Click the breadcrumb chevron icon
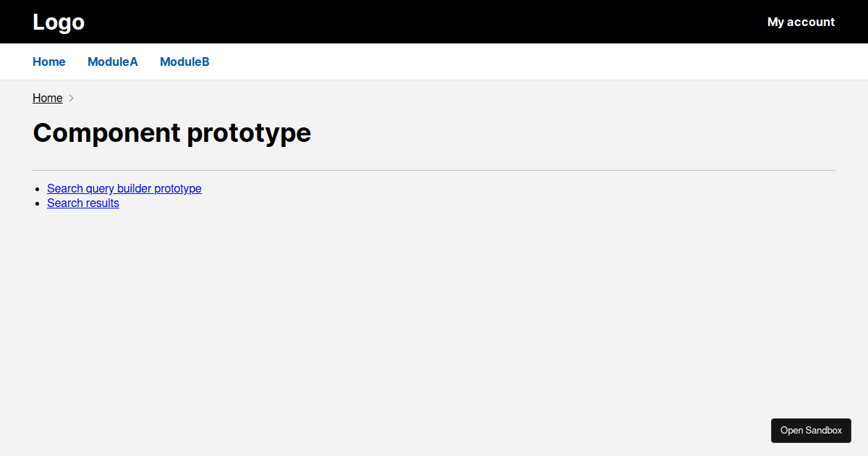This screenshot has width=868, height=456. [71, 98]
